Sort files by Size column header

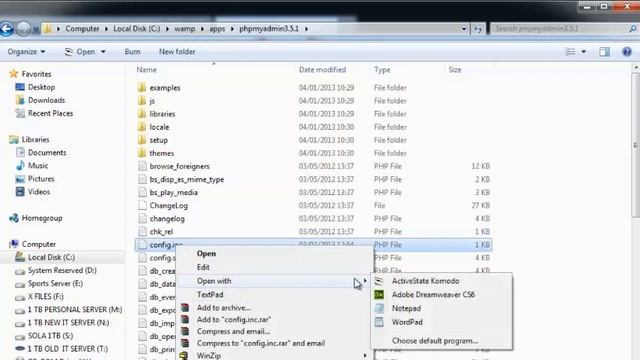coord(455,70)
